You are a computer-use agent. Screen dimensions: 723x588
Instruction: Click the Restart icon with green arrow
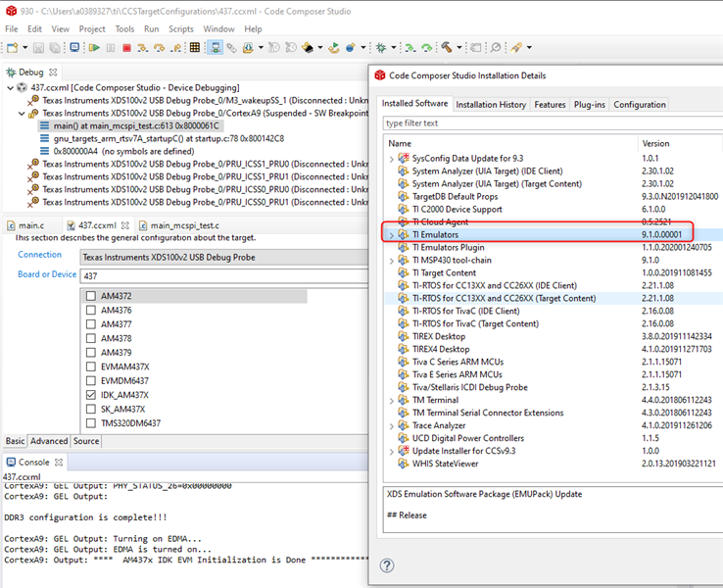(x=334, y=47)
